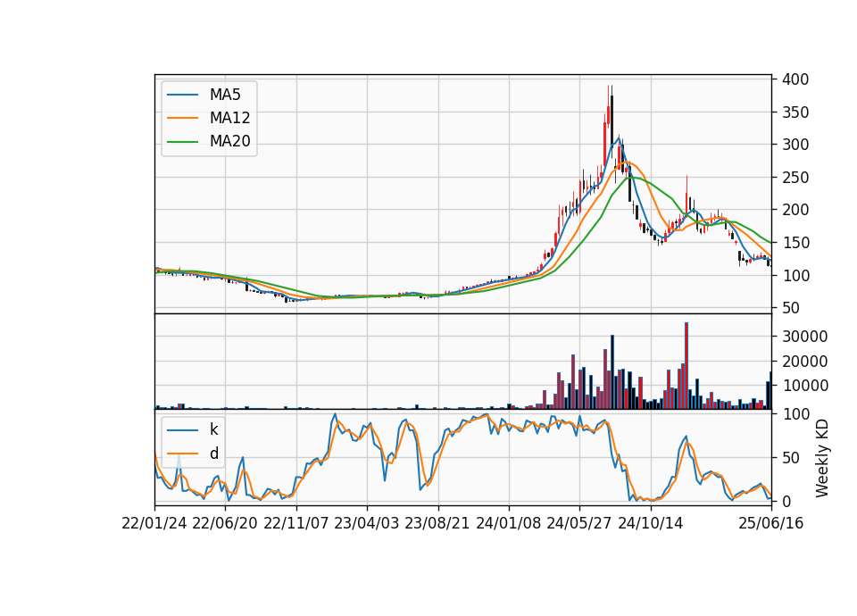Screen dimensions: 857x616
Task: Click the 50 label on the KD axis
Action: [791, 458]
